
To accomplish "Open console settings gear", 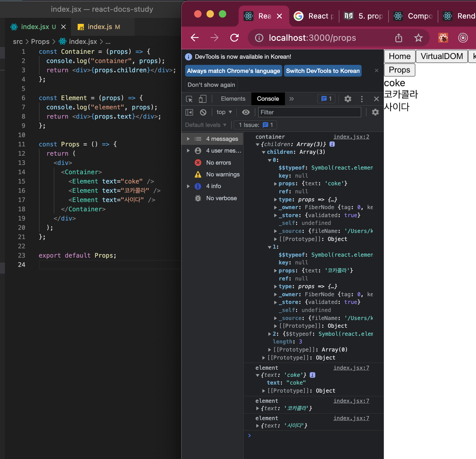I will [375, 112].
